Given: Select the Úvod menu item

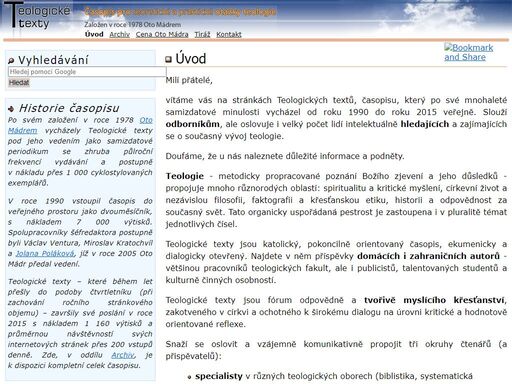Looking at the screenshot, I should (94, 34).
